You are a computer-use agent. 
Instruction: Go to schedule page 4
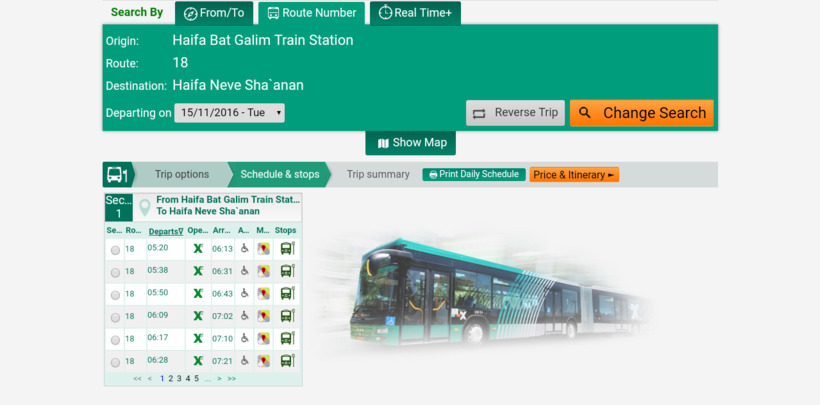pos(188,378)
